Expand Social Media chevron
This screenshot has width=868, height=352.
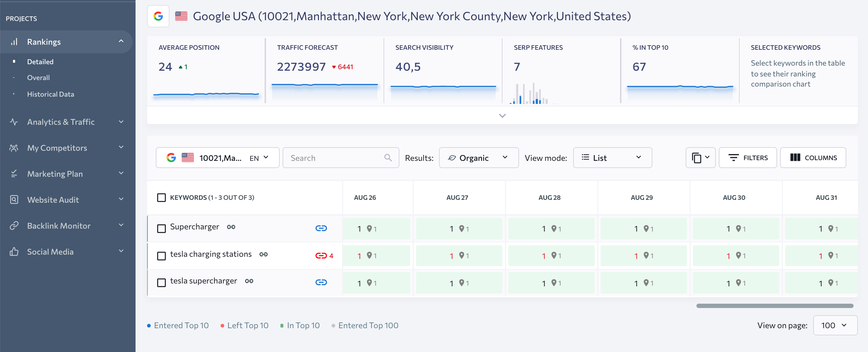coord(121,251)
